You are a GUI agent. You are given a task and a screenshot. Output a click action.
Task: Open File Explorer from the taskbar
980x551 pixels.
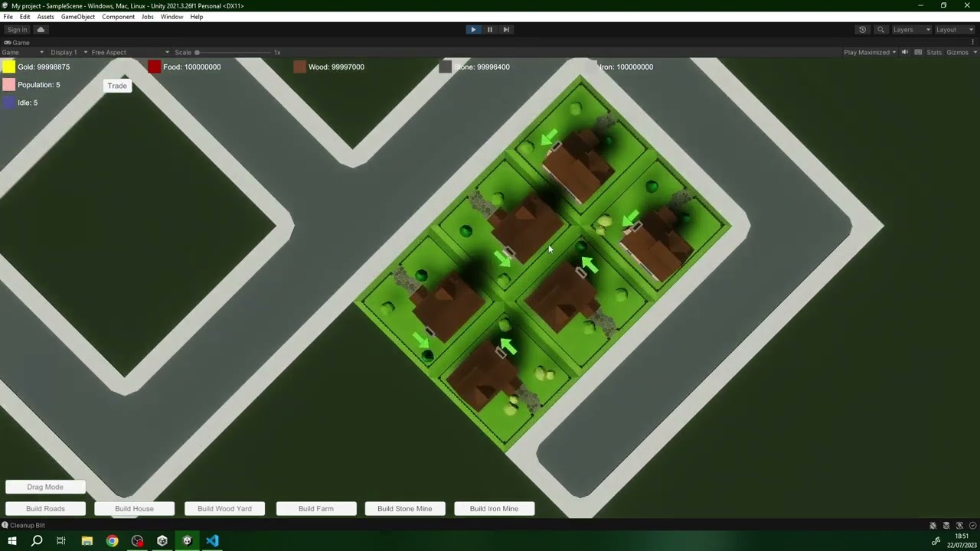[87, 541]
